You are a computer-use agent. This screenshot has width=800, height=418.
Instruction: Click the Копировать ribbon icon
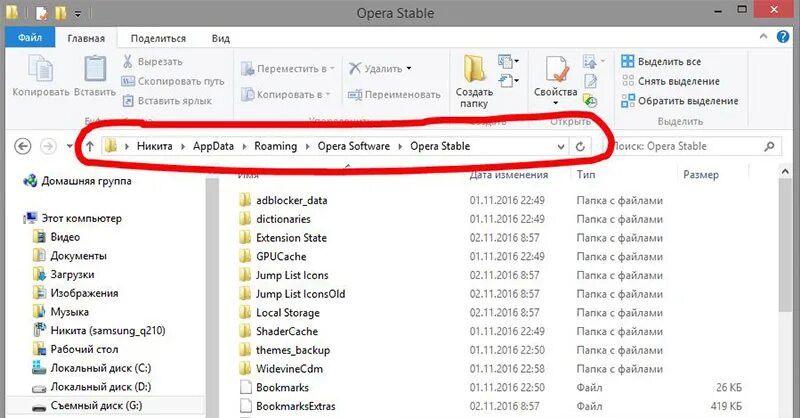point(41,69)
